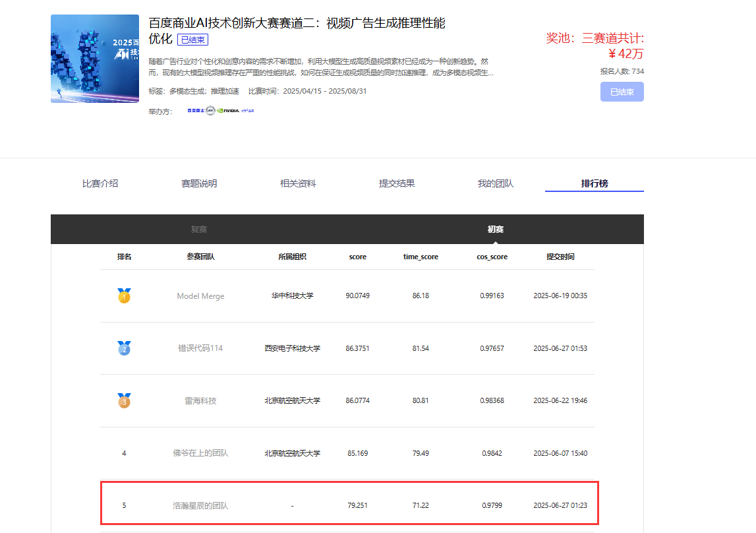Switch to the 比赛介绍 tab

(100, 183)
